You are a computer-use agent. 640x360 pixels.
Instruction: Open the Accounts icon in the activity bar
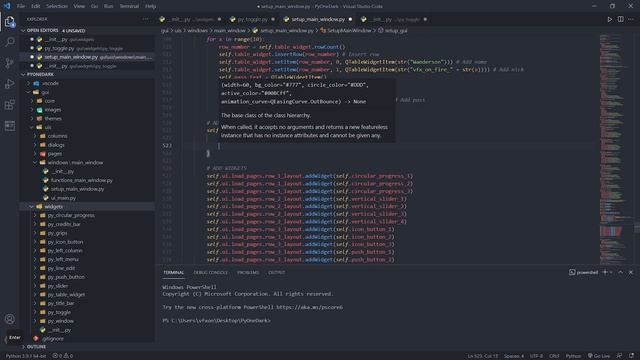coord(10,319)
